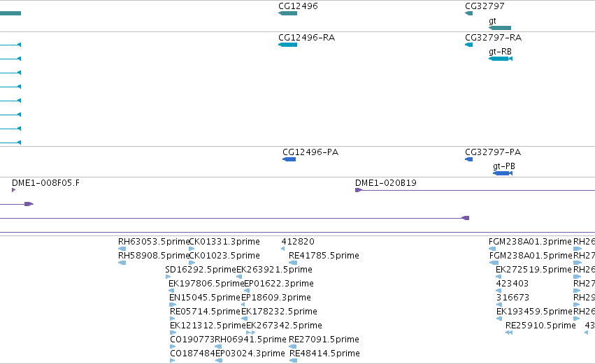Click the RH06941.5prime EST label
595x364 pixels.
coord(251,340)
